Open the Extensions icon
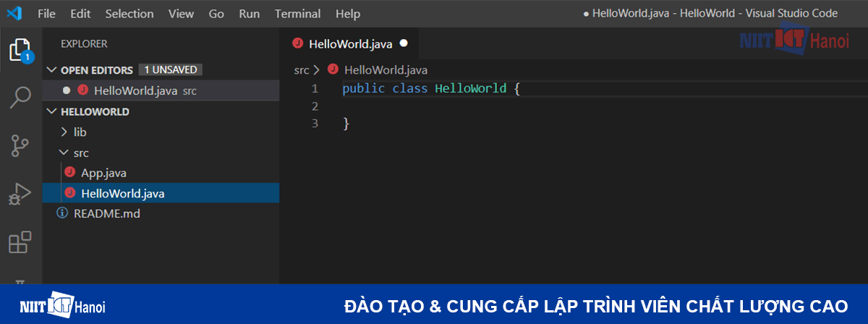The image size is (868, 324). tap(20, 242)
